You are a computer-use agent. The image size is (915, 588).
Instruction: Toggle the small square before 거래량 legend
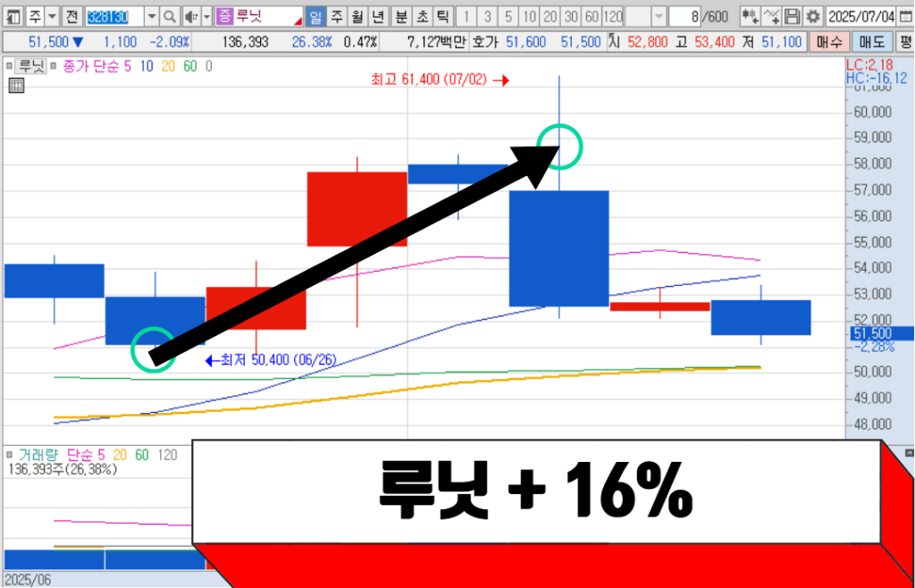tap(9, 454)
